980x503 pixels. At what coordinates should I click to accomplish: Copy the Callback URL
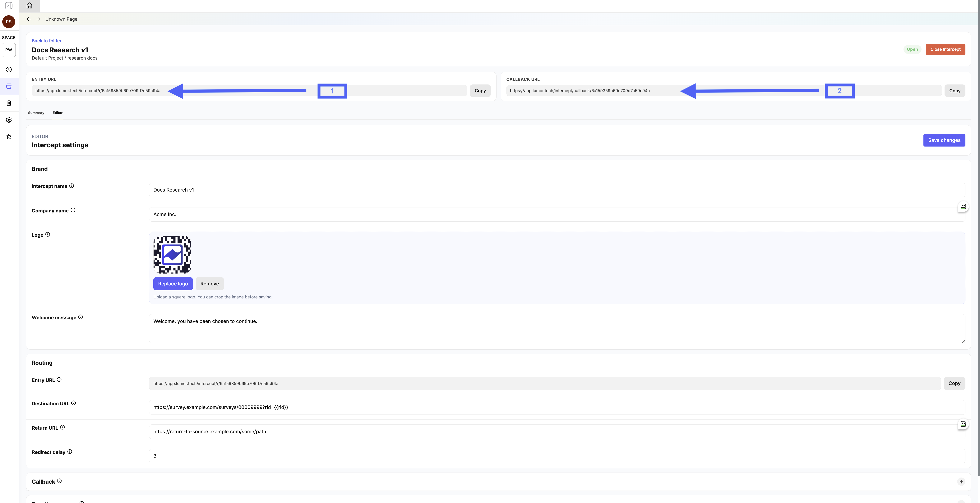coord(955,91)
